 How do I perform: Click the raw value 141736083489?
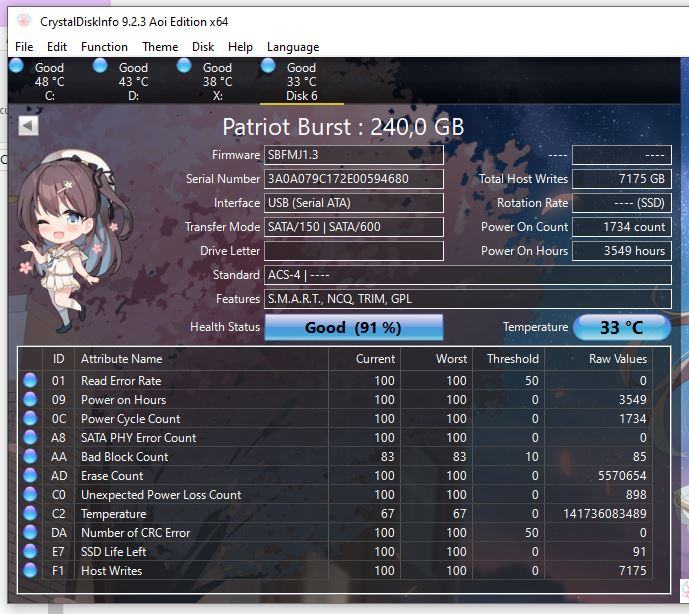[605, 513]
